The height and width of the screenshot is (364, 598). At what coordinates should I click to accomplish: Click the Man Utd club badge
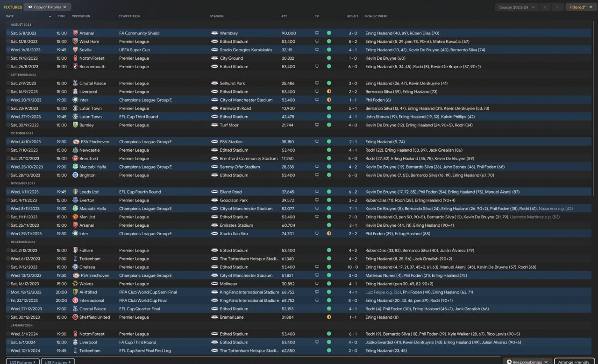coord(75,217)
